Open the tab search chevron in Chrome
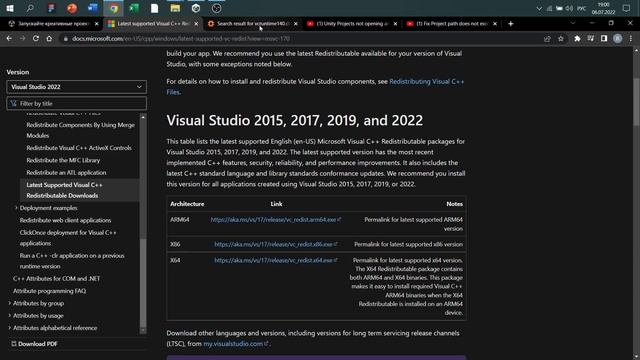 [573, 23]
